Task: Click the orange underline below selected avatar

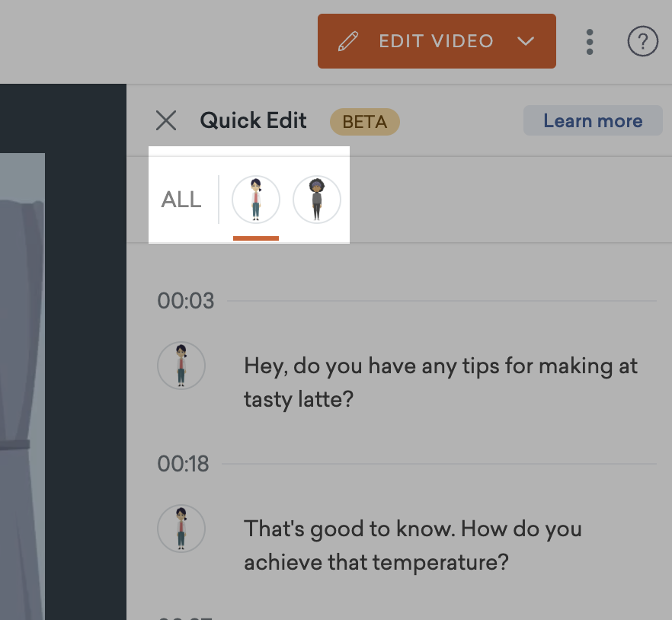Action: pos(256,238)
